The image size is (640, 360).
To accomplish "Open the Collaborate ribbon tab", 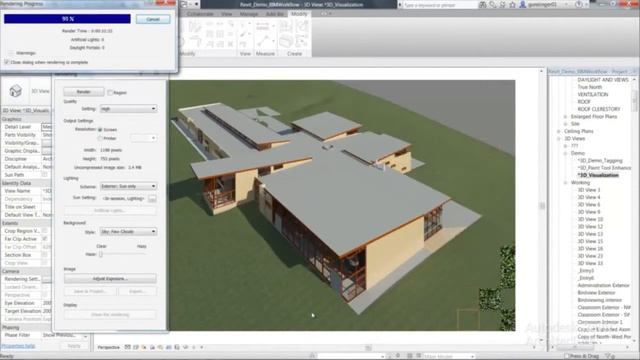I will tap(200, 14).
